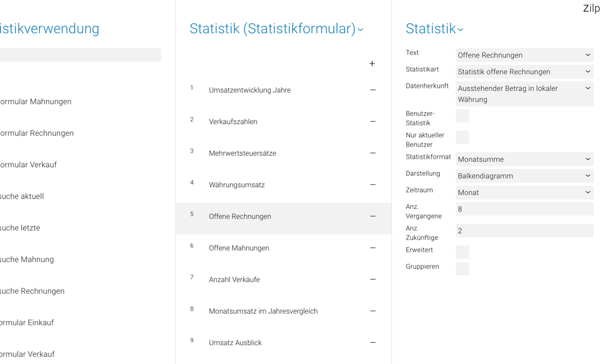The image size is (606, 364).
Task: Toggle the Erweitert checkbox
Action: click(x=462, y=252)
